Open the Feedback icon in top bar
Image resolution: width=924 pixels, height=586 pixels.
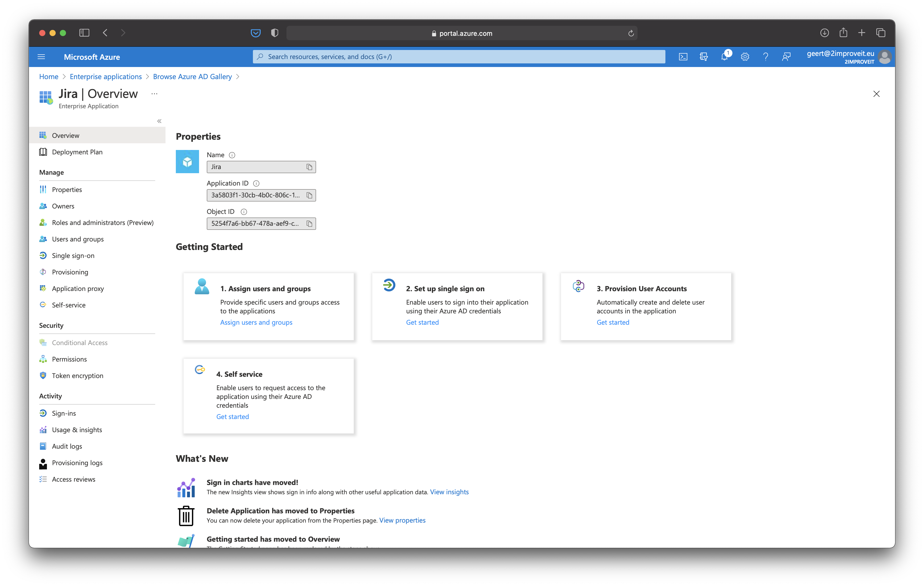click(x=786, y=57)
